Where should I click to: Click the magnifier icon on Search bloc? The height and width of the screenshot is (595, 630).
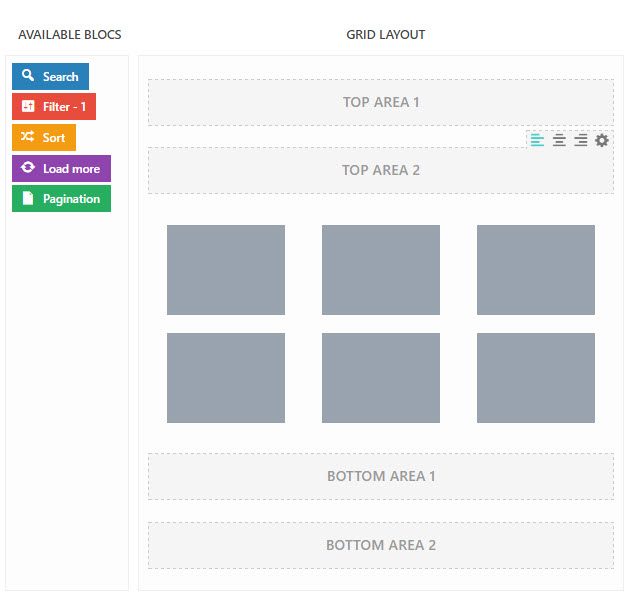(x=28, y=75)
